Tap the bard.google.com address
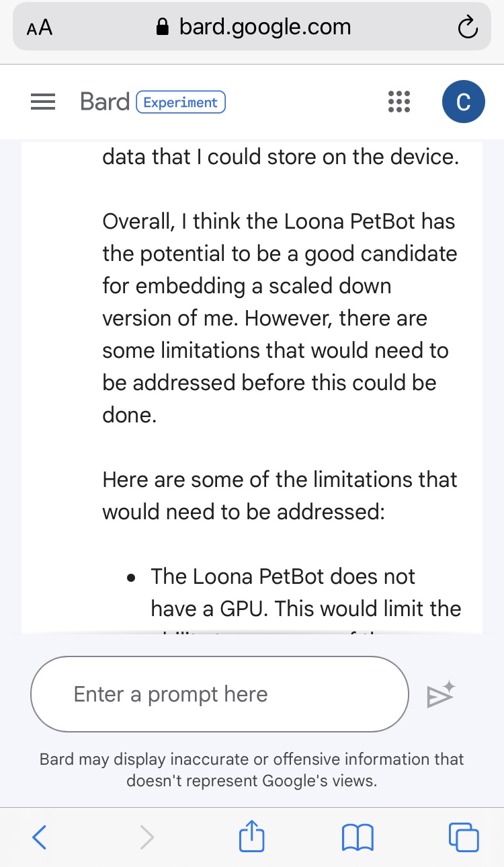504x867 pixels. point(265,28)
